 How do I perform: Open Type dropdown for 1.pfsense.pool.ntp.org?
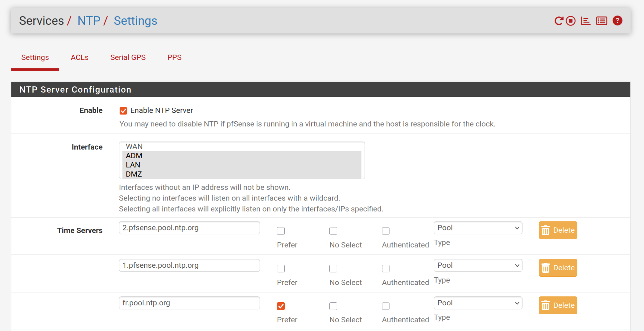[478, 265]
